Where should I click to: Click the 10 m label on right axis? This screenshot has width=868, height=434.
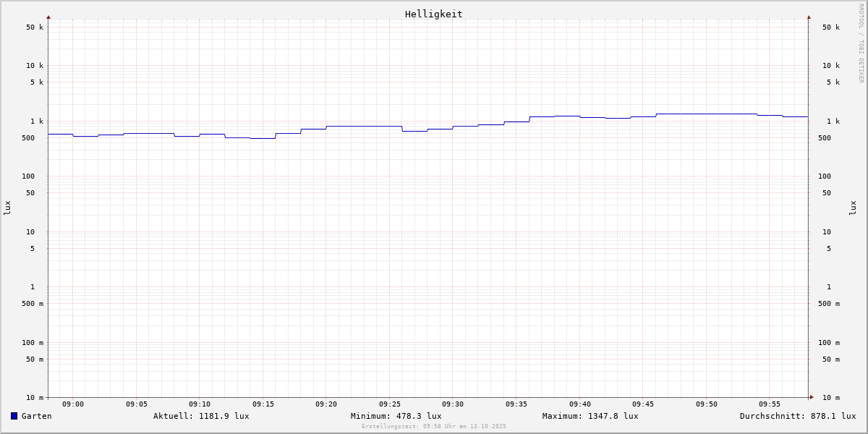[831, 398]
